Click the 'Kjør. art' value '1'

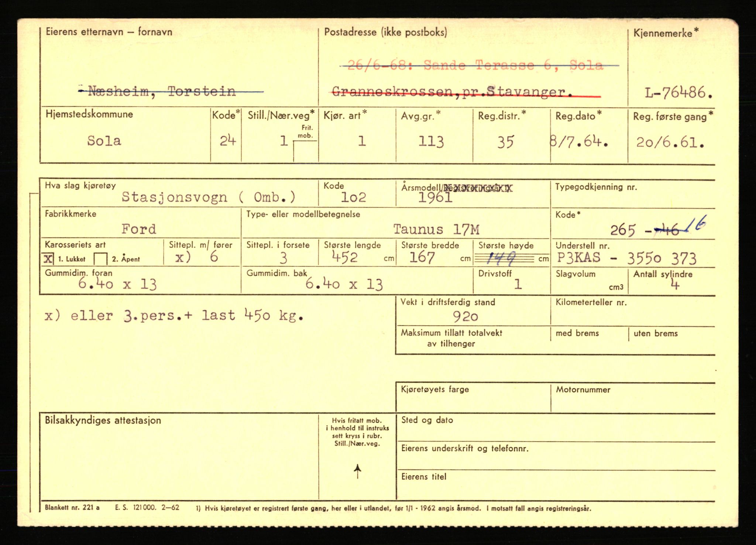click(x=362, y=141)
